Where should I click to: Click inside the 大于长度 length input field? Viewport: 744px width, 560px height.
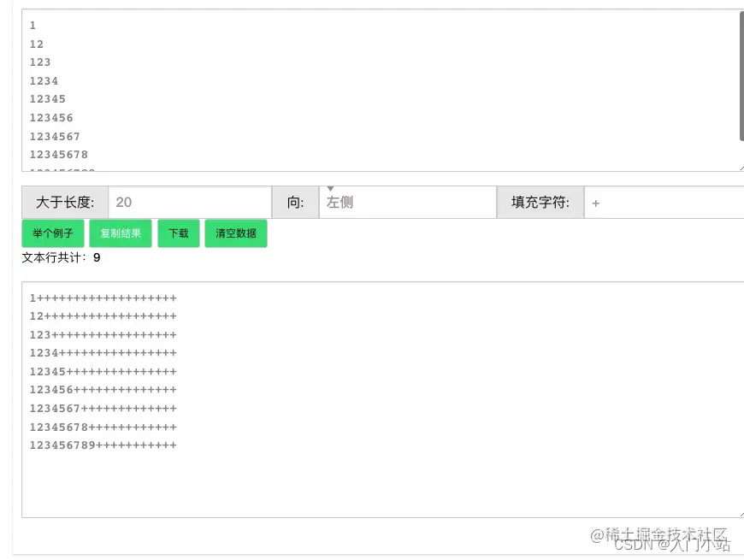188,202
